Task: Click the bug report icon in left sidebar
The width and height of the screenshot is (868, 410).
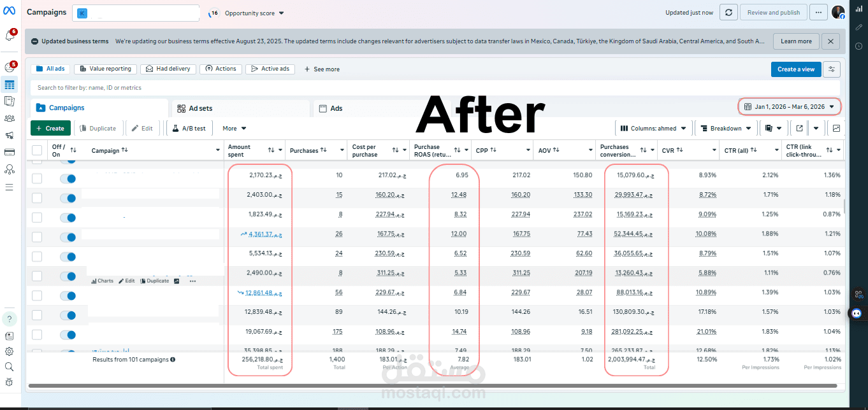Action: click(x=10, y=382)
